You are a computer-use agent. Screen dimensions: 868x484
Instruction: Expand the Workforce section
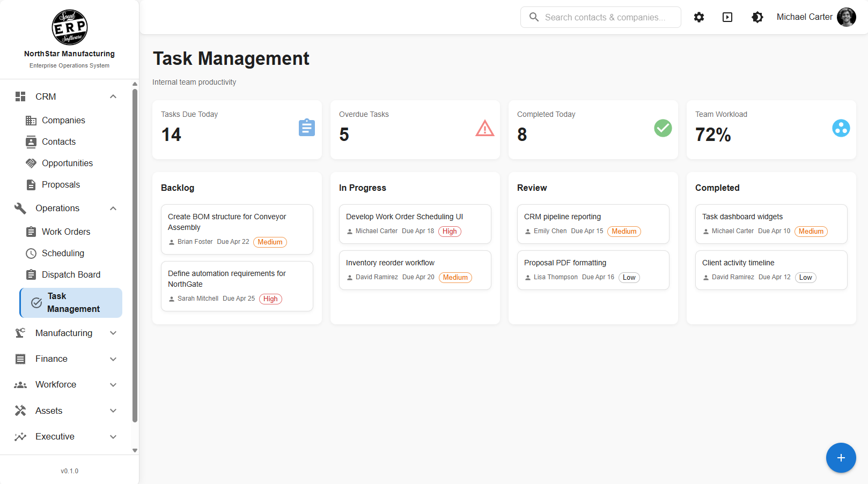pyautogui.click(x=66, y=385)
